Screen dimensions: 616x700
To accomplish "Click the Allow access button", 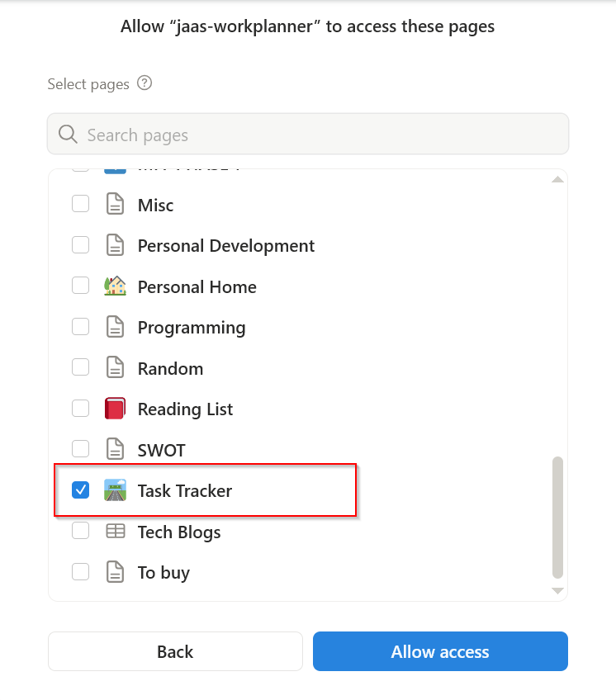I will [440, 651].
